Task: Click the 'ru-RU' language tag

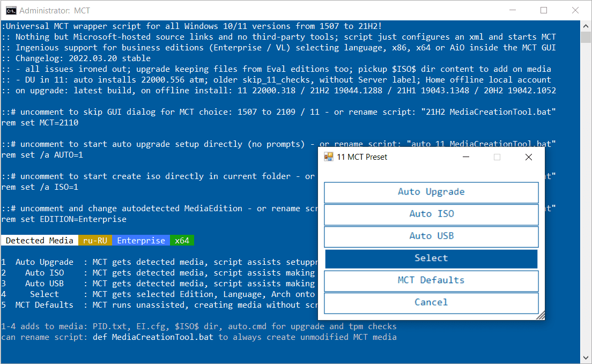Action: [95, 241]
